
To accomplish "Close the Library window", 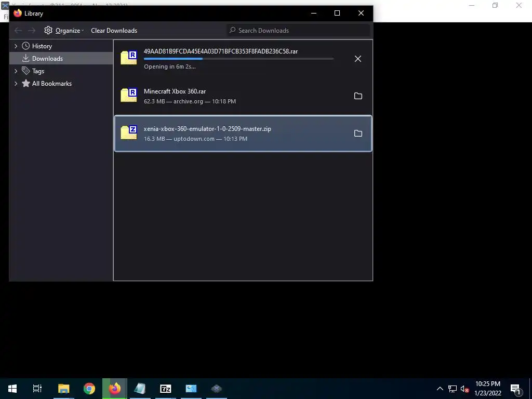I will pos(361,13).
